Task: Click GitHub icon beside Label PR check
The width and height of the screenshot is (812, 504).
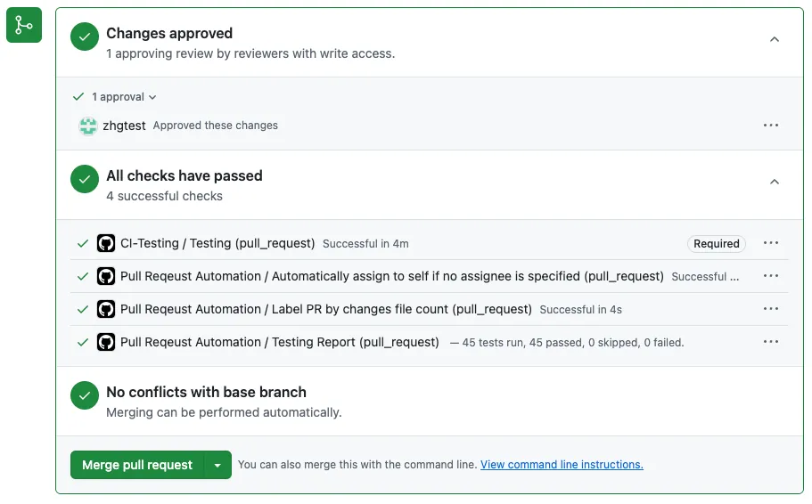Action: click(x=106, y=309)
